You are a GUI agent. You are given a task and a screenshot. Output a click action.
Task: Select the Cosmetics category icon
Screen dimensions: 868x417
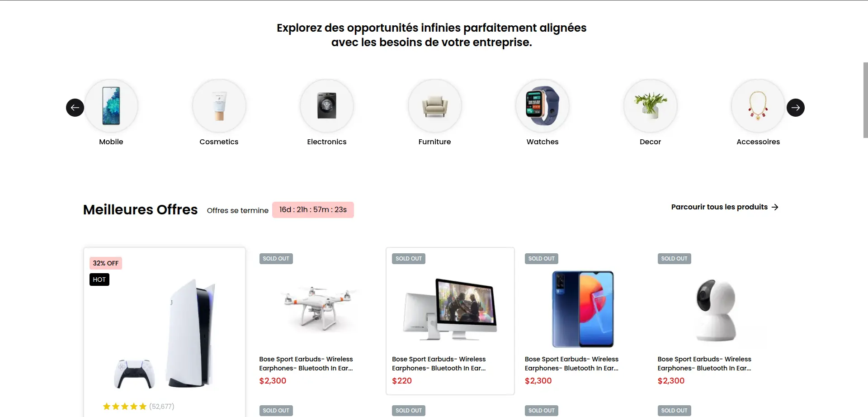(x=219, y=106)
